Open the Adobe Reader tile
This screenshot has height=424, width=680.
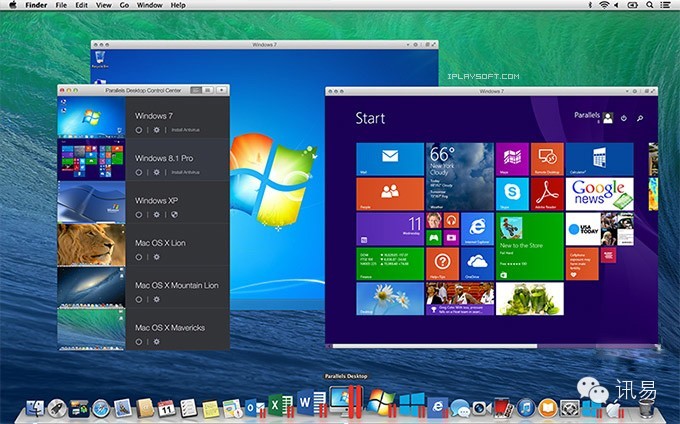(x=547, y=194)
